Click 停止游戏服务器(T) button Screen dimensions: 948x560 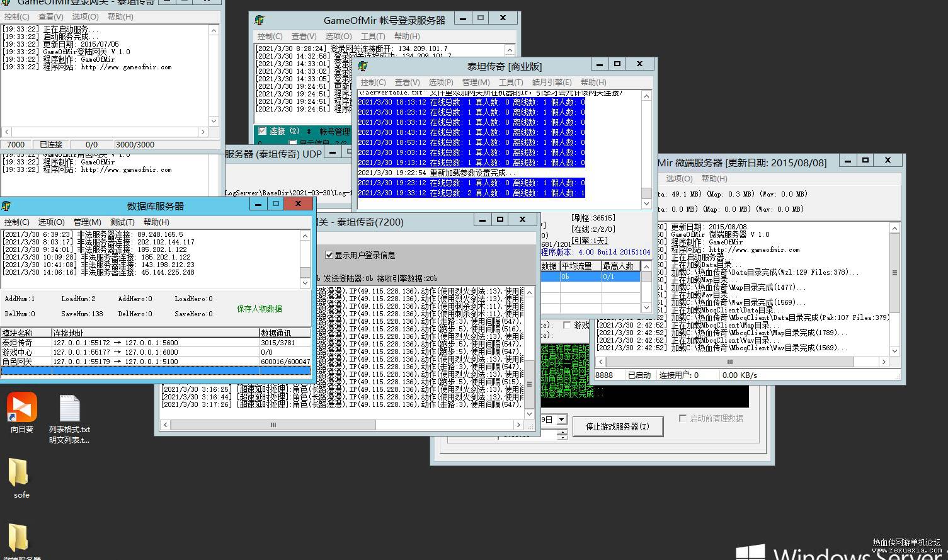pyautogui.click(x=617, y=426)
